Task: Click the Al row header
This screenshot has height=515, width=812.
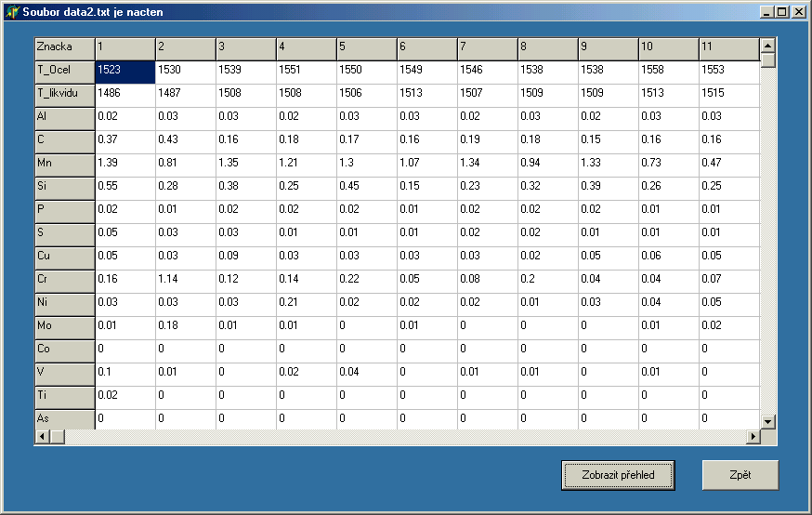Action: (x=65, y=119)
